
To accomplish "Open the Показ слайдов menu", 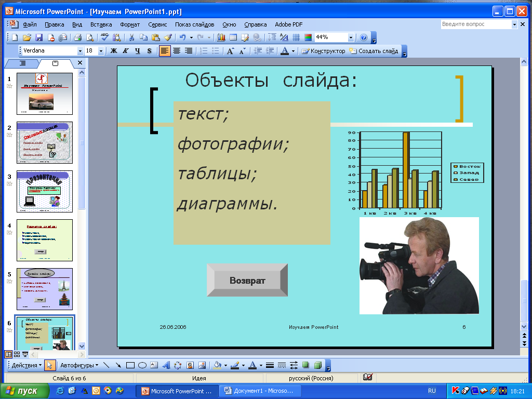I will 194,24.
